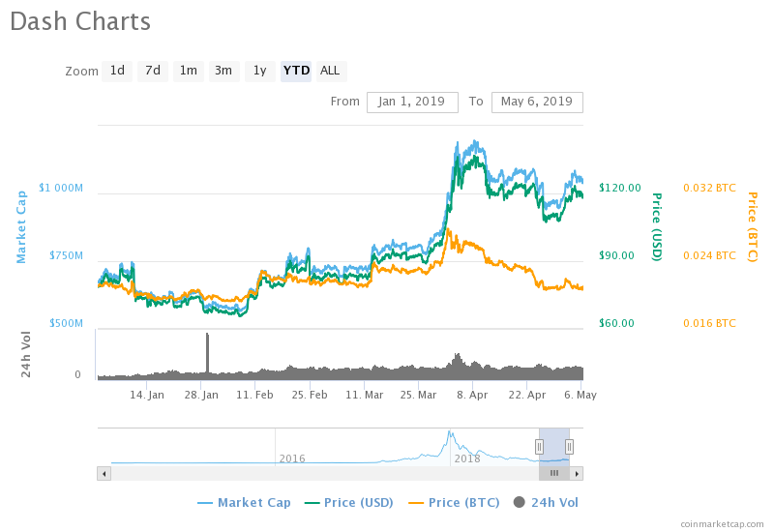Toggle Price (BTC) series in legend
The width and height of the screenshot is (774, 532).
454,503
